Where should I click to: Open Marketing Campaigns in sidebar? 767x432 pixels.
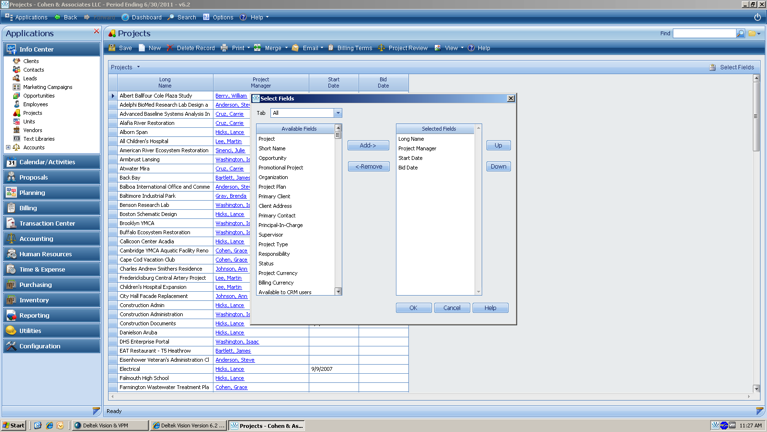(47, 87)
